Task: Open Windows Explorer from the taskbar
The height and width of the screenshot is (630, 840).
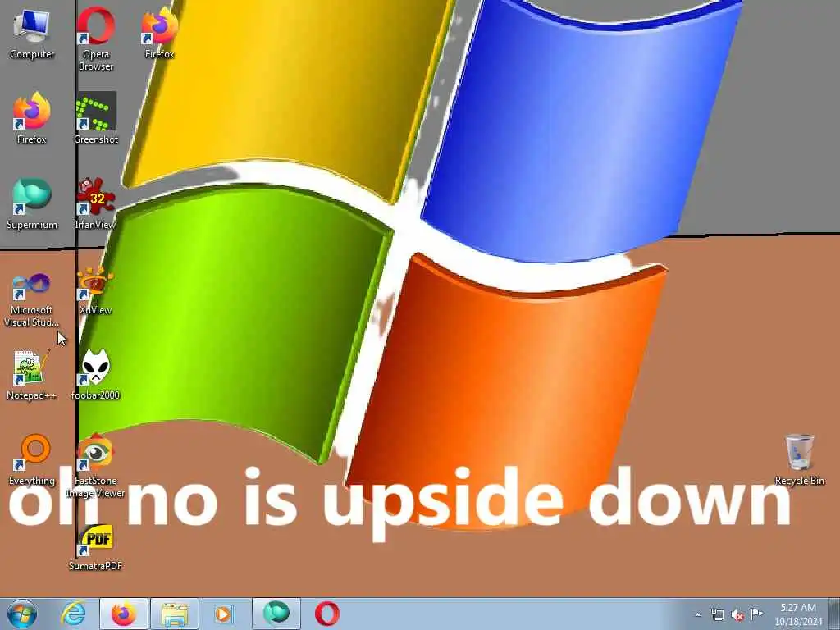Action: tap(175, 614)
